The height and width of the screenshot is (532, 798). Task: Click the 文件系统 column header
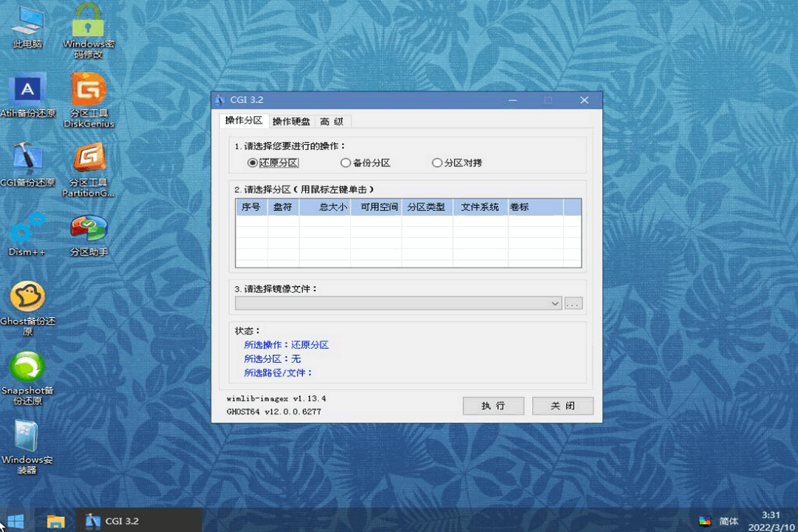(x=480, y=207)
